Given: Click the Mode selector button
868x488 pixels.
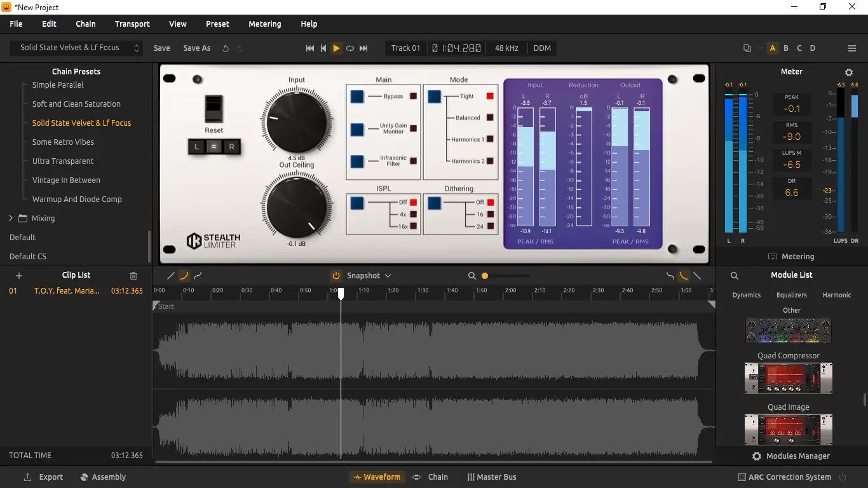Looking at the screenshot, I should click(x=434, y=97).
